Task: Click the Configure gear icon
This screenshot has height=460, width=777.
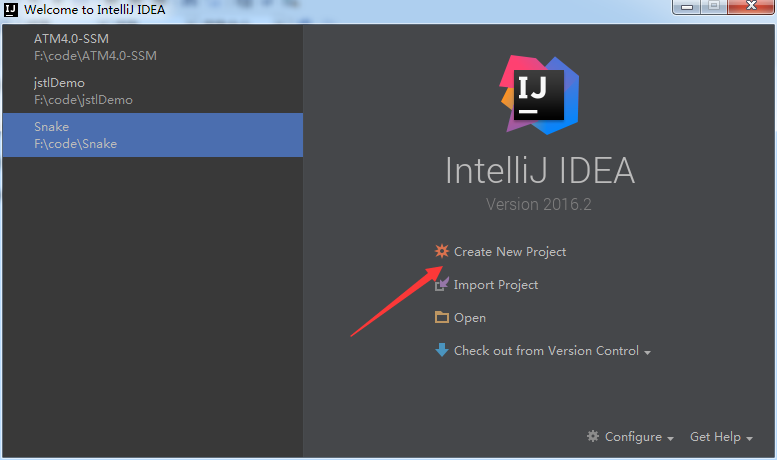Action: click(593, 436)
